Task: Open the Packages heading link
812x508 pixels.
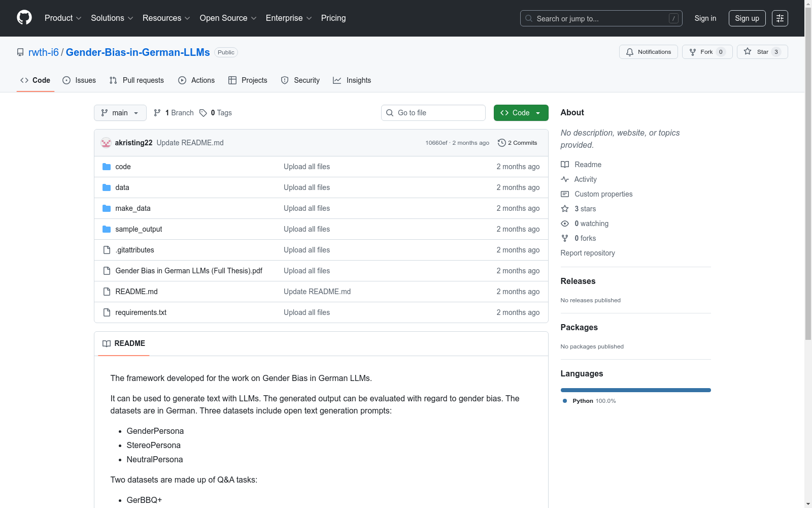Action: point(579,327)
